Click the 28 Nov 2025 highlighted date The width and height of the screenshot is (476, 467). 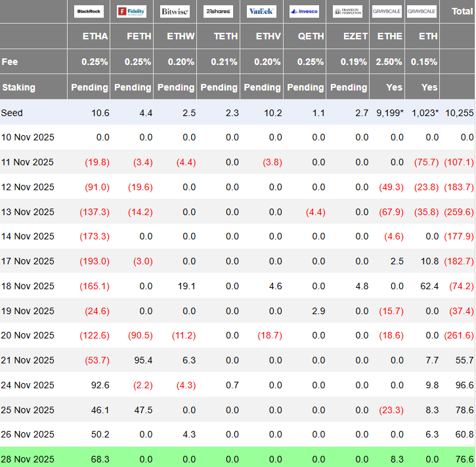(x=28, y=458)
